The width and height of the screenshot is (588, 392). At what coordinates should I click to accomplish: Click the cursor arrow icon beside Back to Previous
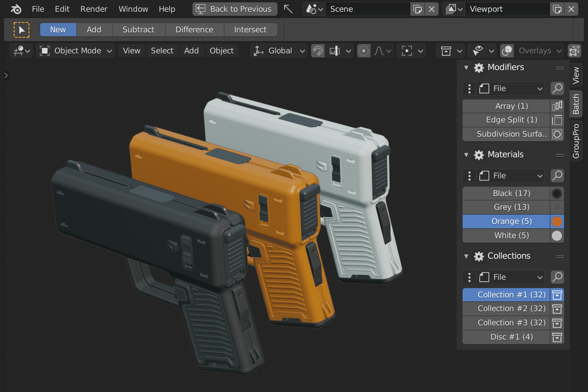pyautogui.click(x=288, y=9)
